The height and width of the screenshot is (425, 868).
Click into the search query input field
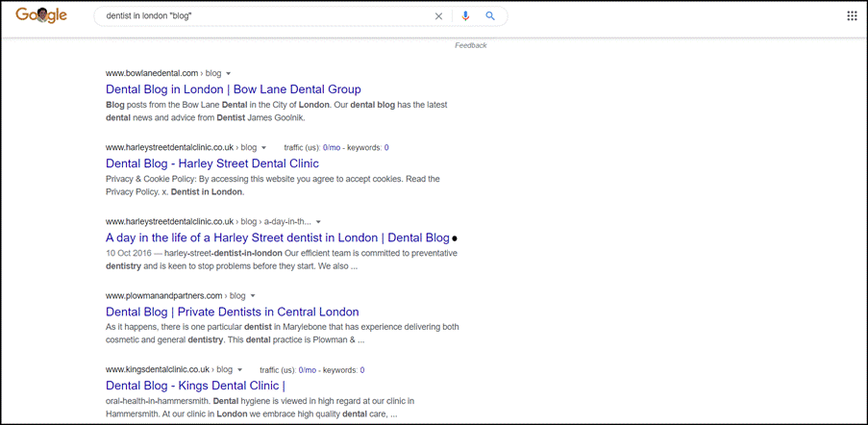(x=260, y=16)
